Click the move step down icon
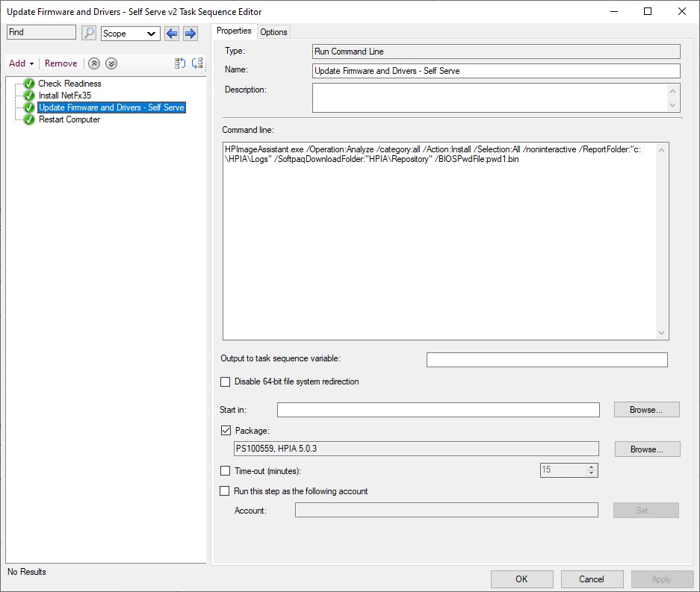The height and width of the screenshot is (592, 700). pyautogui.click(x=197, y=63)
